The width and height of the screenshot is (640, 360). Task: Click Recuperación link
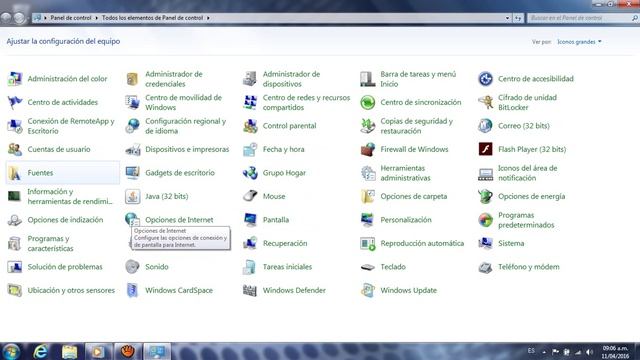pyautogui.click(x=285, y=244)
